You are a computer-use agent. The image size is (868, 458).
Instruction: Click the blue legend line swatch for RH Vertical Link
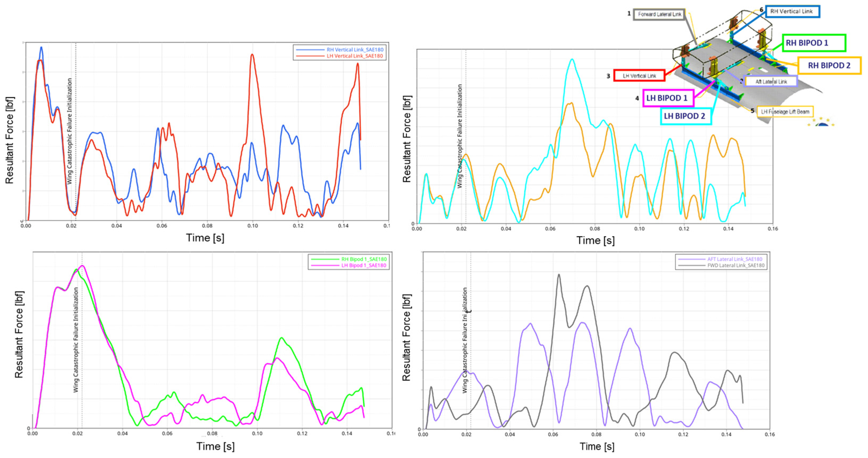coord(310,49)
